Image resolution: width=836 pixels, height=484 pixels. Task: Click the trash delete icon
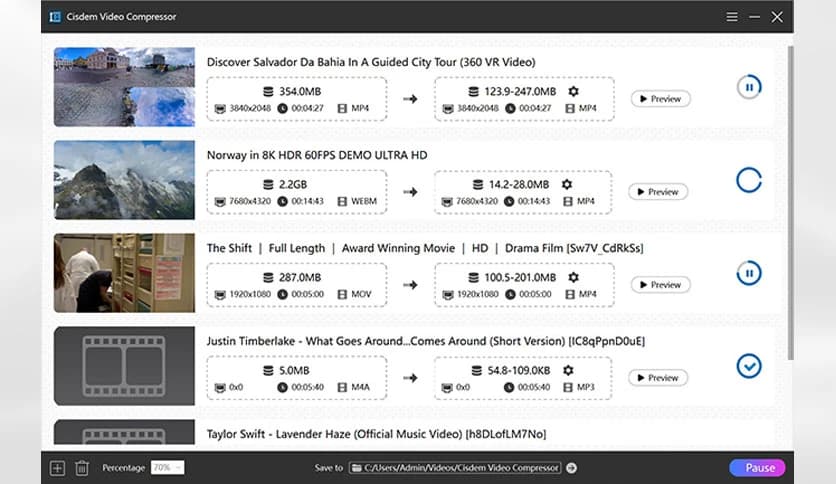(x=82, y=468)
